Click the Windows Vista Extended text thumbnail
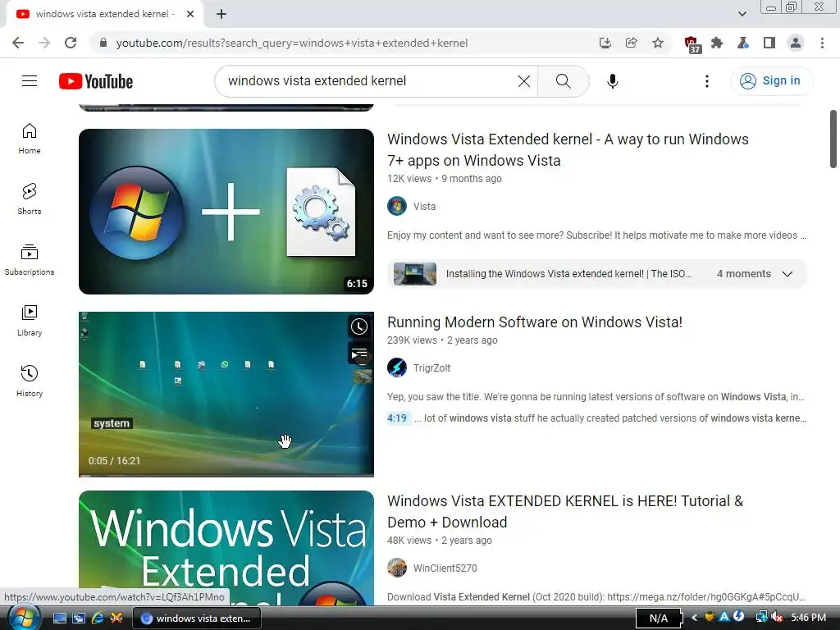 (x=226, y=548)
